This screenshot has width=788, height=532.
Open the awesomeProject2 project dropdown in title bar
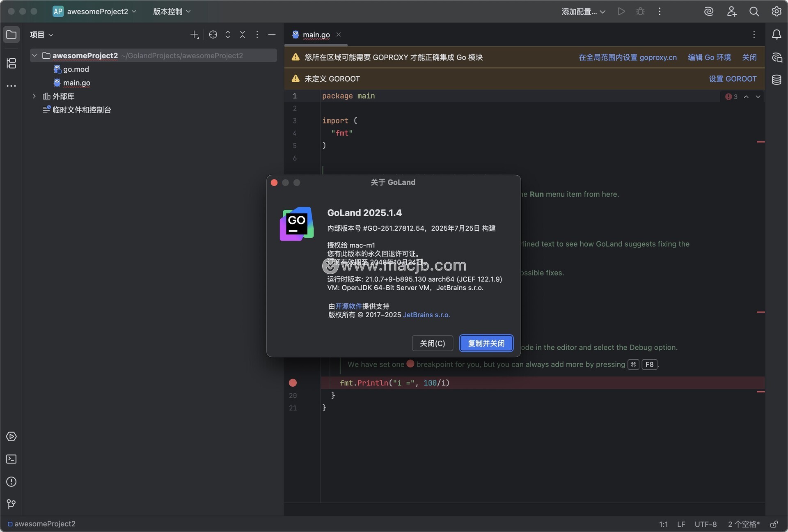95,11
